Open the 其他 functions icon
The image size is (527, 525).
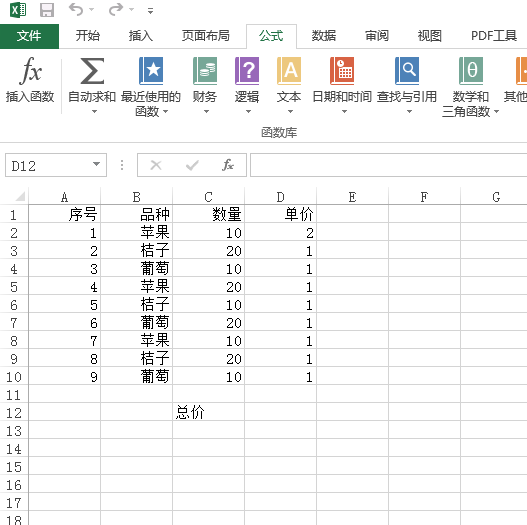pos(520,71)
